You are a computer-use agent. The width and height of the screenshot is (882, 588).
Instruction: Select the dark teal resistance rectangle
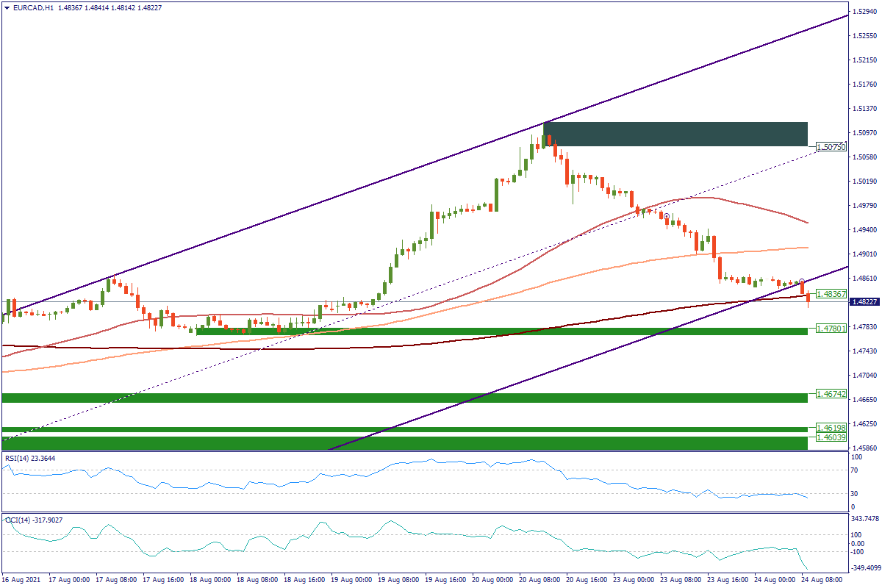[x=675, y=134]
